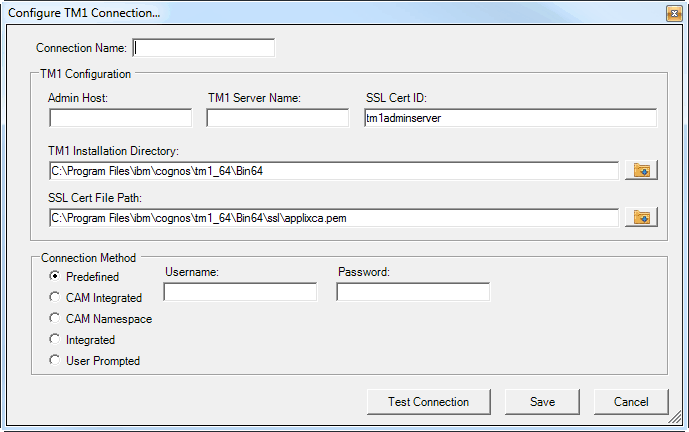
Task: Focus the TM1 Server Name input
Action: point(277,118)
